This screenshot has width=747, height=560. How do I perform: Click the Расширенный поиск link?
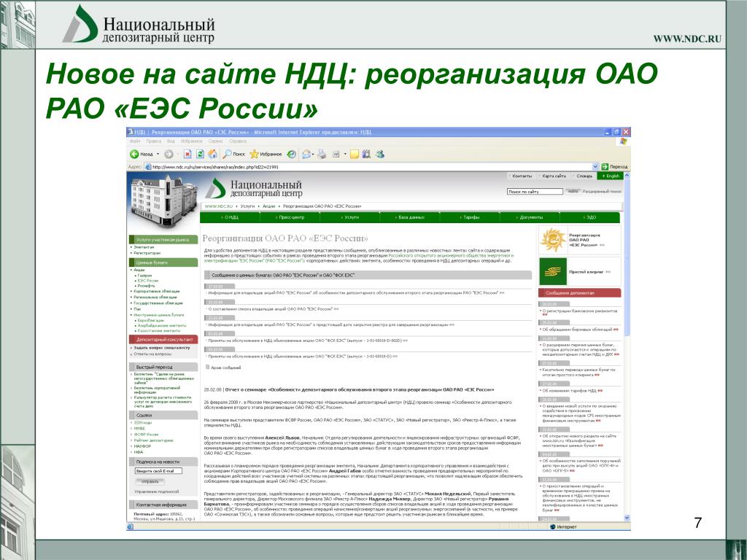tap(602, 192)
